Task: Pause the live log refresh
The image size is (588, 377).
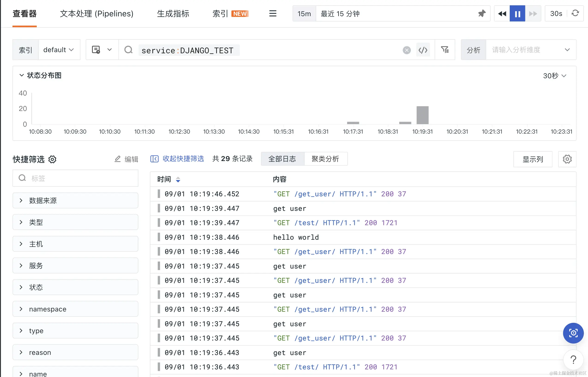Action: pyautogui.click(x=517, y=13)
